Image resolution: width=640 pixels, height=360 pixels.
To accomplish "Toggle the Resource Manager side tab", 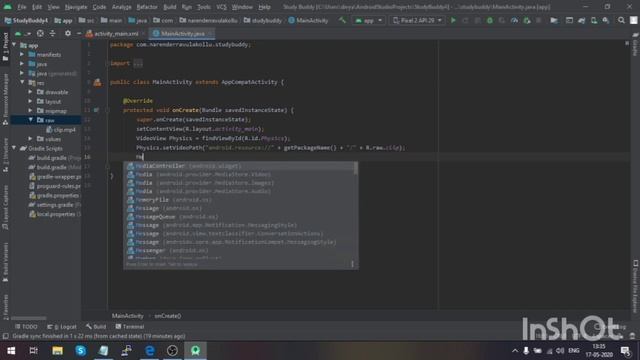I will [5, 99].
